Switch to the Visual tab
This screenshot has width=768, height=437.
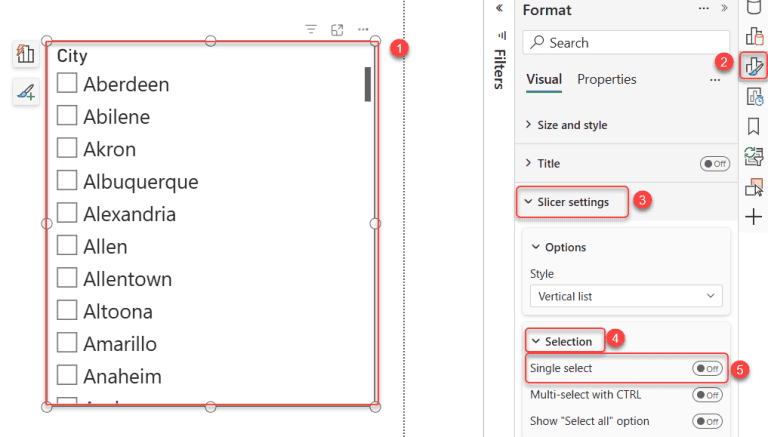point(544,79)
